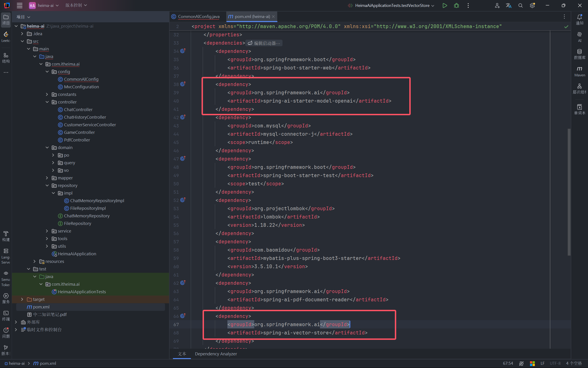The image size is (588, 368).
Task: Open Search Everywhere magnifier
Action: [520, 5]
